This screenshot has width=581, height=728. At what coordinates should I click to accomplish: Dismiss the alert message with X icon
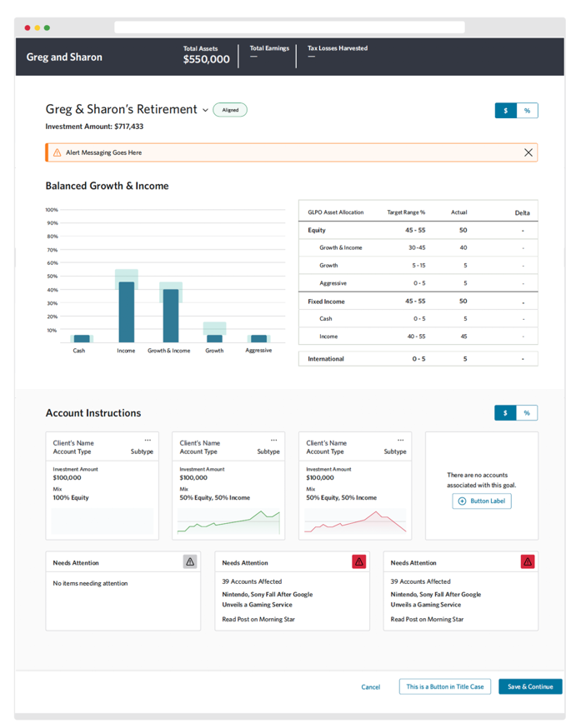coord(528,152)
